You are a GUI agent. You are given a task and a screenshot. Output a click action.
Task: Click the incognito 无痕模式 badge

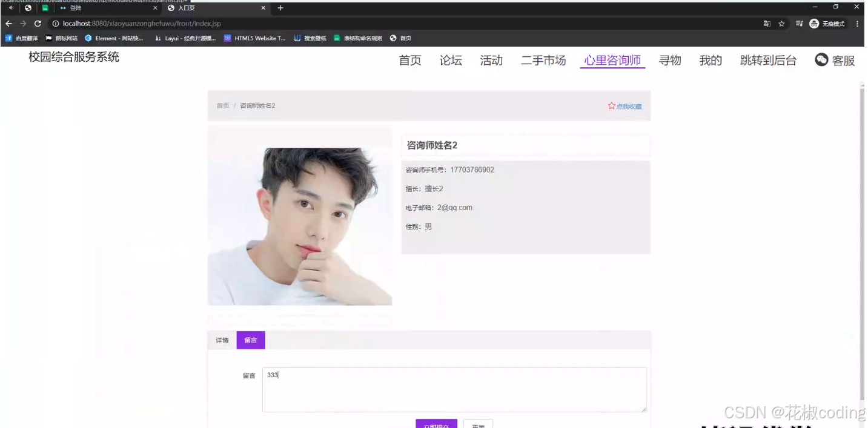click(x=827, y=24)
